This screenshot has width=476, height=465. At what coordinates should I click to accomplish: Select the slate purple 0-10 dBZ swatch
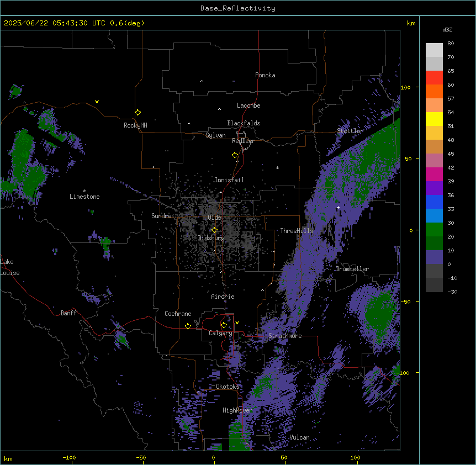point(434,257)
